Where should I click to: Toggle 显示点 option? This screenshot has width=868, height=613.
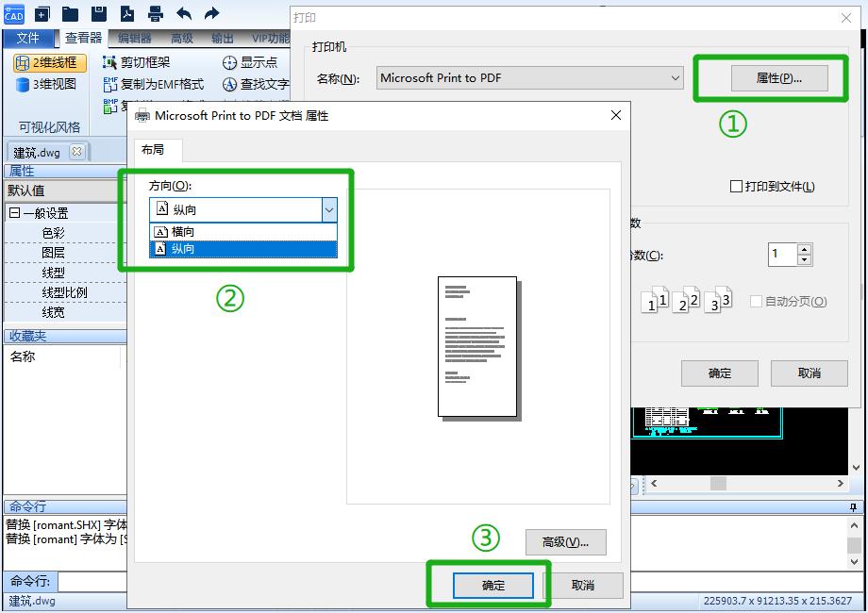[x=250, y=62]
